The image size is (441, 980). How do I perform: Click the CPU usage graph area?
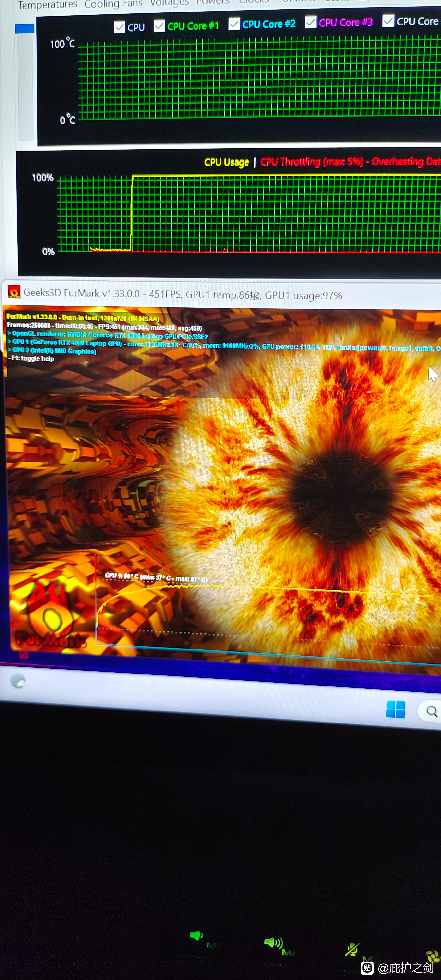249,213
